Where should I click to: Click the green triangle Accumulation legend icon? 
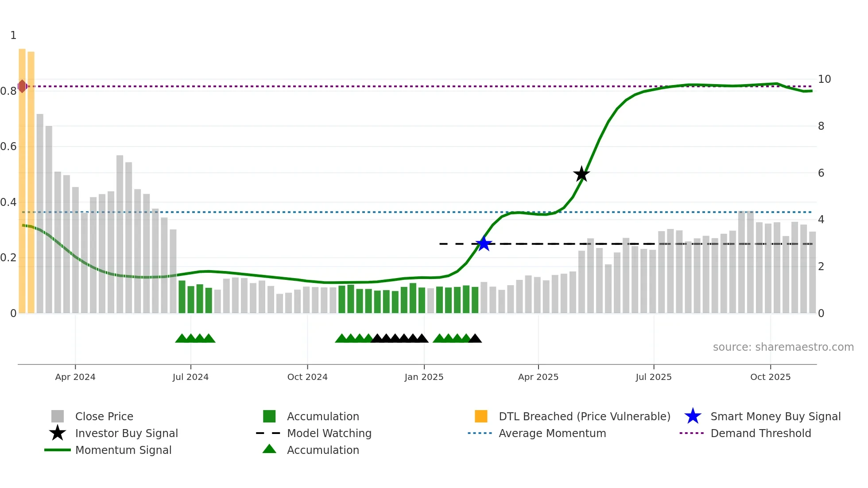(x=269, y=449)
